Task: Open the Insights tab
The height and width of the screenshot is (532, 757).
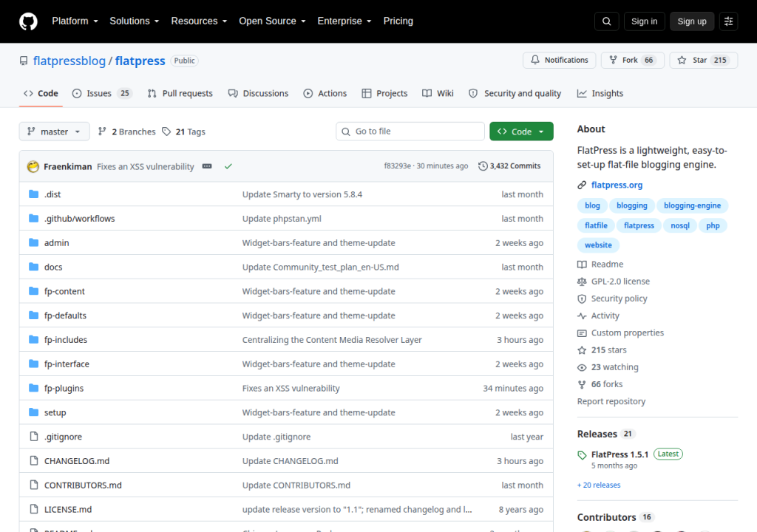Action: [x=600, y=93]
